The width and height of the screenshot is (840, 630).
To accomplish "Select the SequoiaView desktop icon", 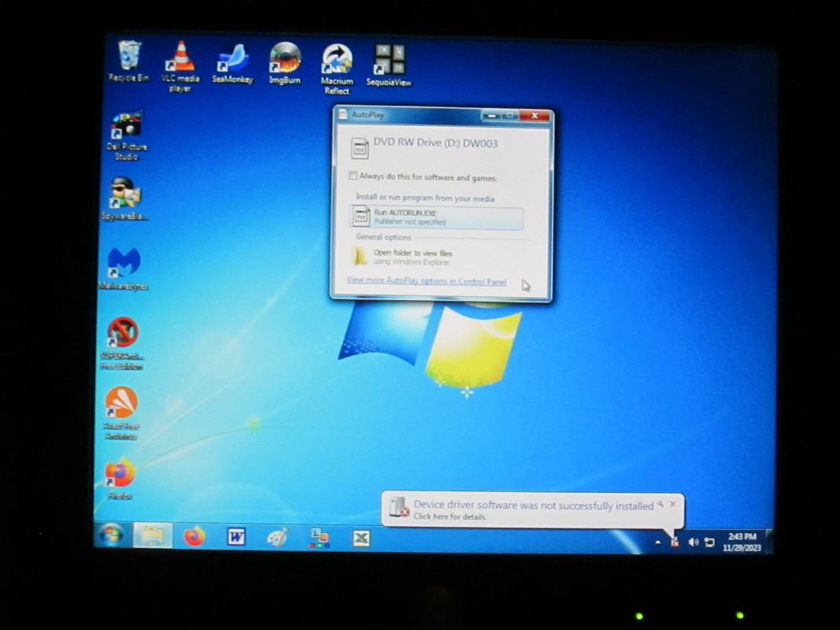I will [389, 65].
